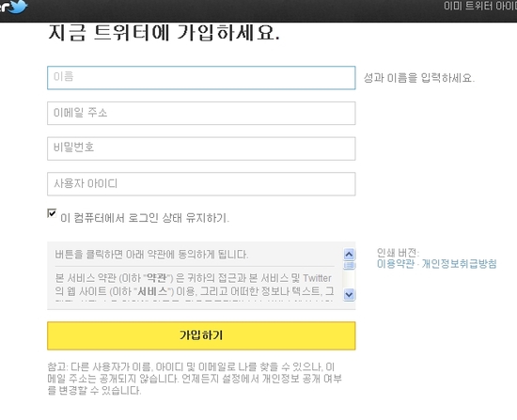The image size is (517, 420).
Task: Click the terms box scroll up arrow
Action: tap(349, 255)
